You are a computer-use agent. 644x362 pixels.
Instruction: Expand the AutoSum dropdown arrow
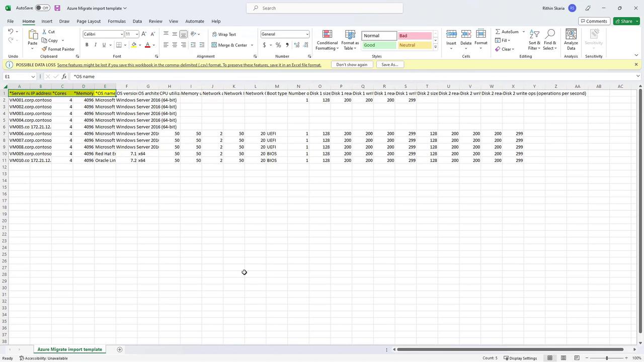[x=523, y=32]
